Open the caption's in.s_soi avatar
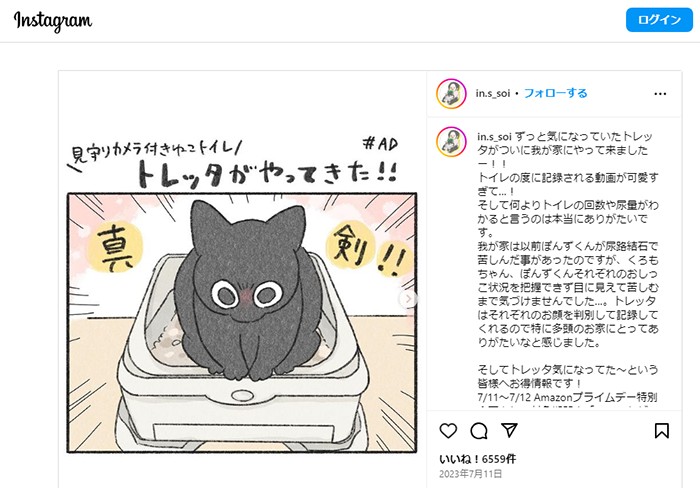The height and width of the screenshot is (488, 700). click(x=451, y=142)
